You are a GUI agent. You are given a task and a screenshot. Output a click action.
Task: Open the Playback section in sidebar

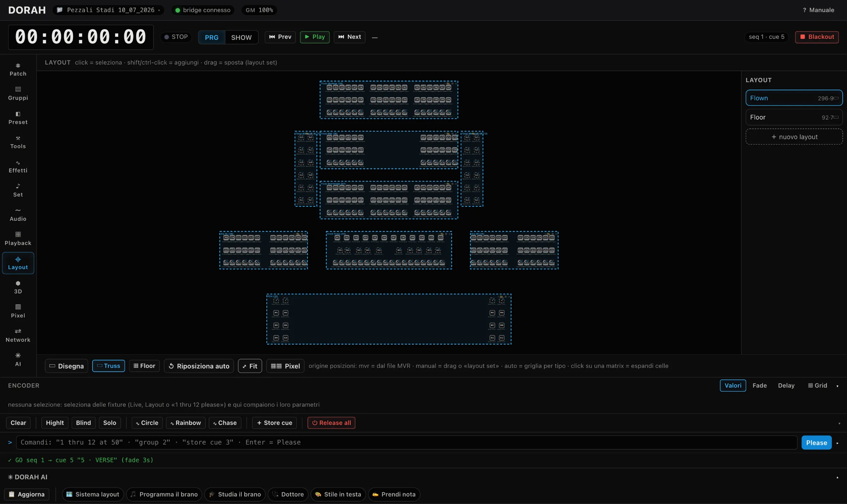coord(18,239)
